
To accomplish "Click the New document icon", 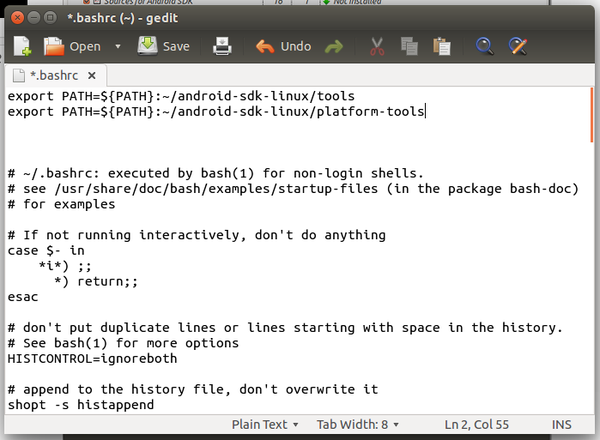I will click(22, 46).
